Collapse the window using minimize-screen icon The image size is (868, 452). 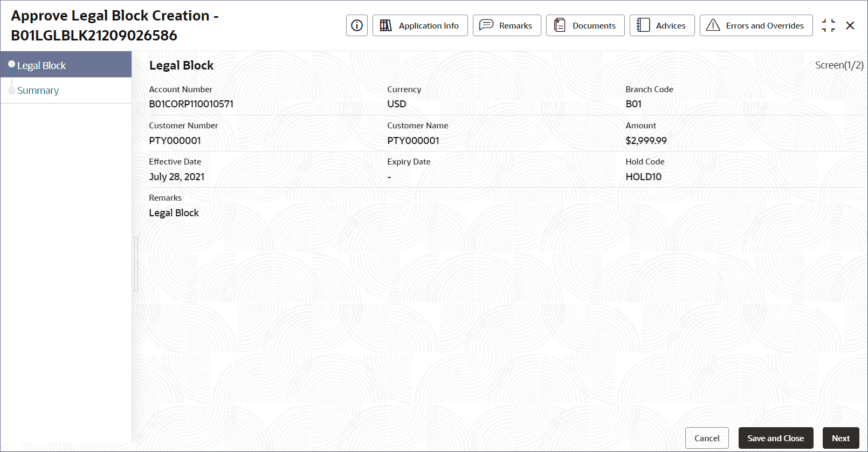pyautogui.click(x=829, y=25)
